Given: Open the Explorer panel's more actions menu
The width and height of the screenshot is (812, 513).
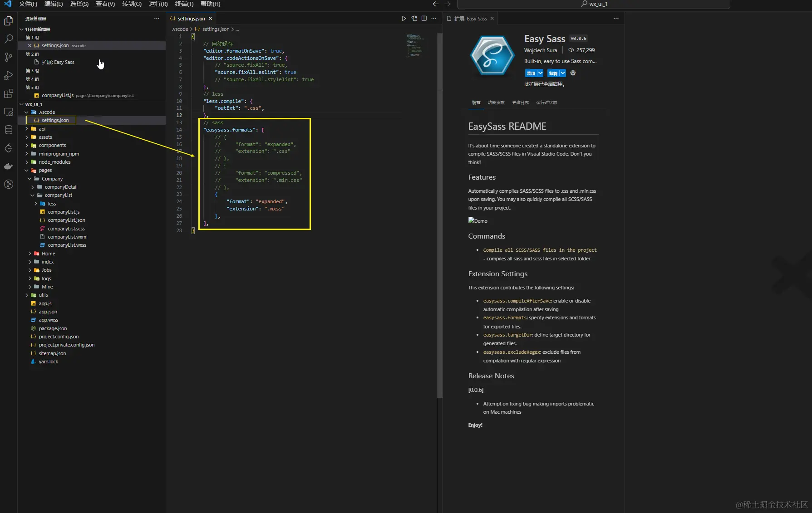Looking at the screenshot, I should (157, 19).
